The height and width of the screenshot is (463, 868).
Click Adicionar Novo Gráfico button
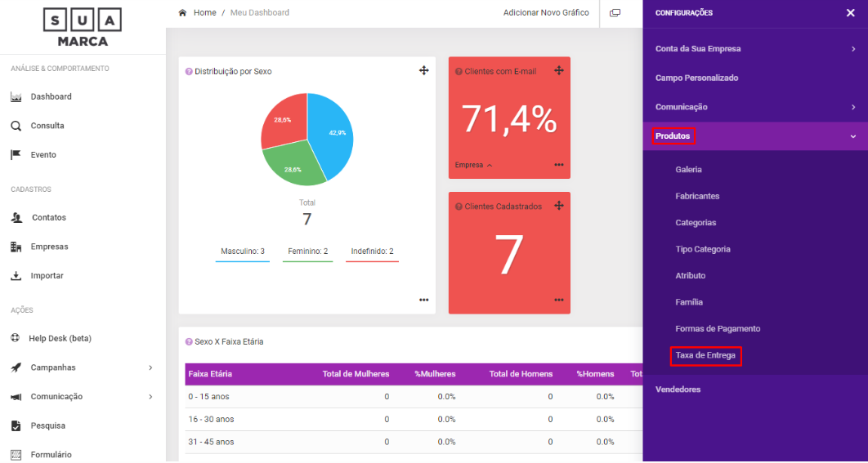click(x=546, y=13)
